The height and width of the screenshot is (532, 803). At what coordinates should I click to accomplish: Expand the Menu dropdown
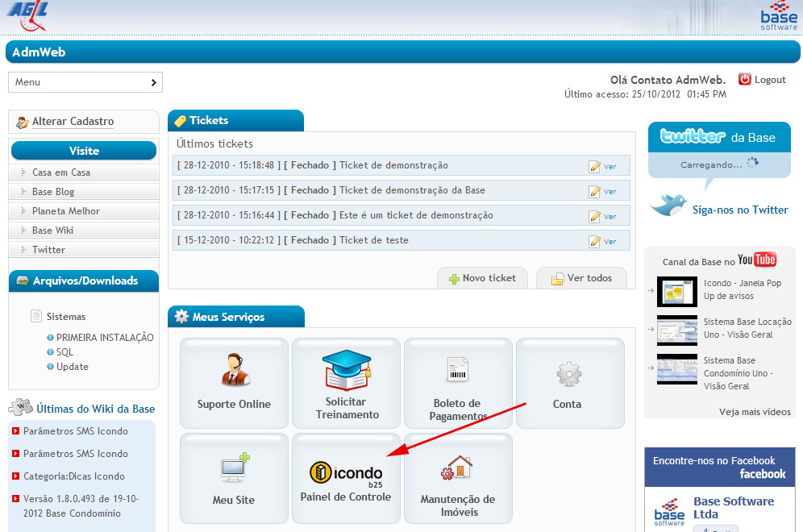(x=85, y=82)
